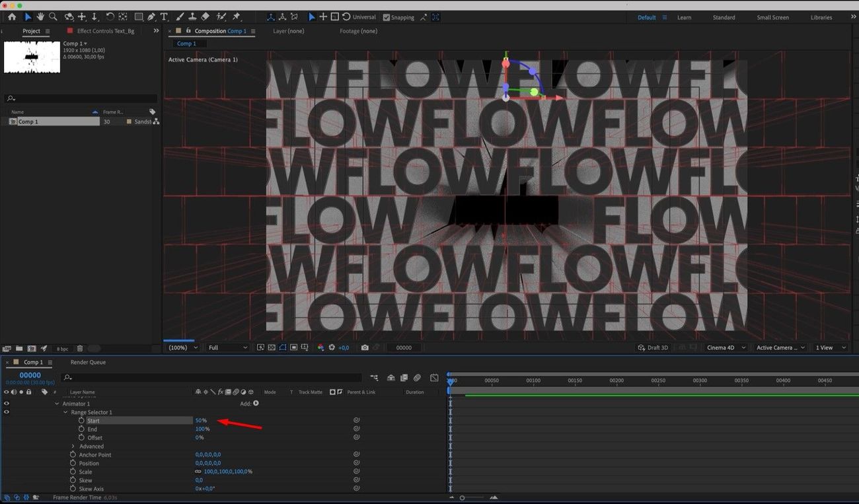Toggle the Start property stopwatch
The width and height of the screenshot is (859, 504).
(x=82, y=421)
